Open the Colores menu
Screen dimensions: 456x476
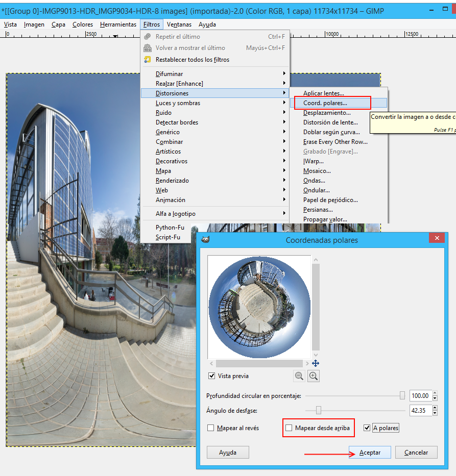pyautogui.click(x=82, y=24)
